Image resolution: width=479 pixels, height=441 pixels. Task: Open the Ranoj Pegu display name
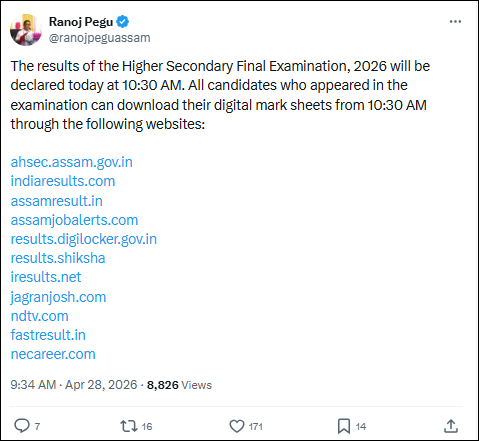pos(81,22)
